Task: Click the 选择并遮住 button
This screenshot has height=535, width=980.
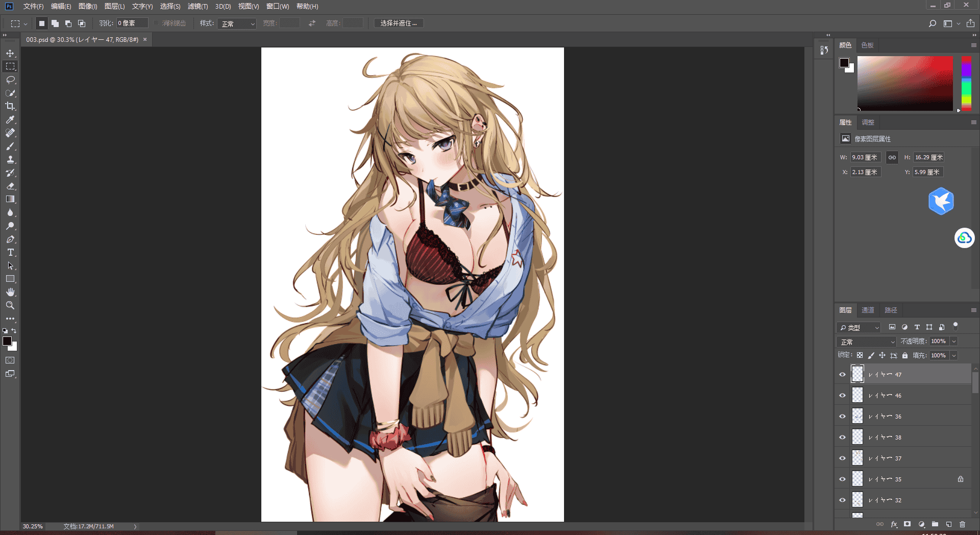Action: point(399,23)
